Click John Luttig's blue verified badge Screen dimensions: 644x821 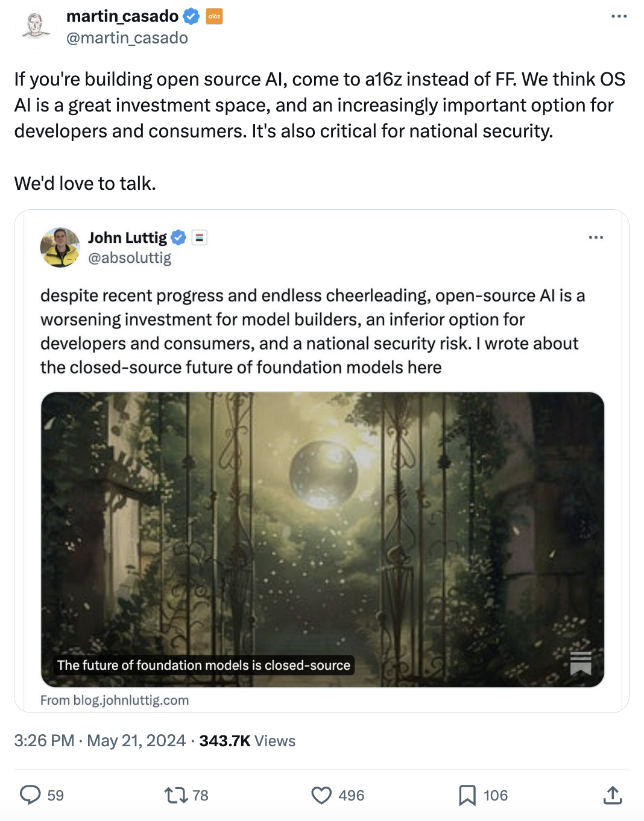point(178,237)
